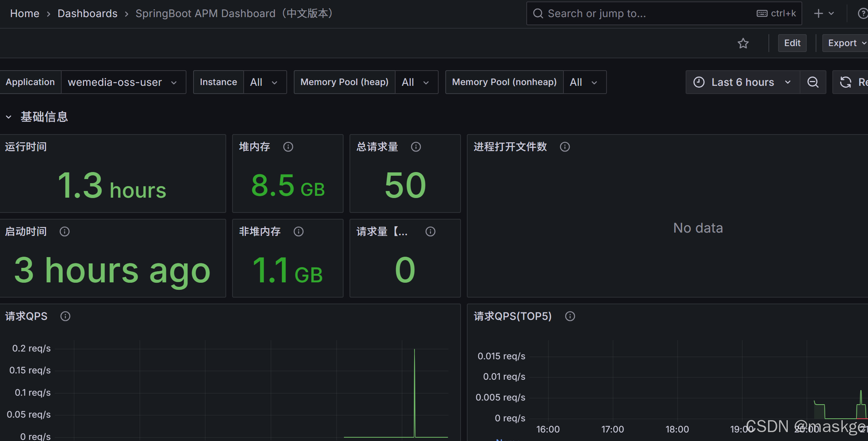This screenshot has width=868, height=441.
Task: Collapse the 基础信息 row section
Action: (x=9, y=117)
